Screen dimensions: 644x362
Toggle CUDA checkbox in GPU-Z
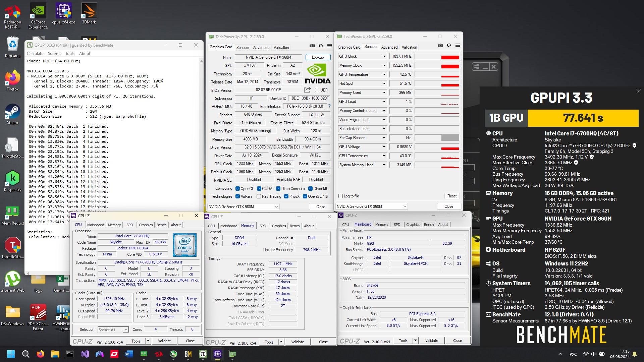259,189
